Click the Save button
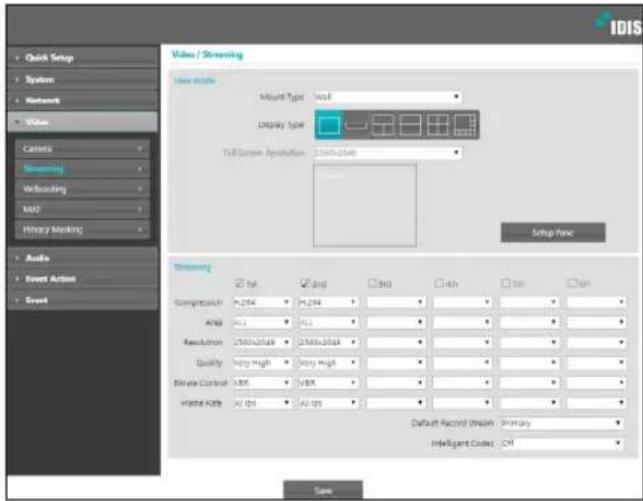This screenshot has width=643, height=501. pos(323,490)
